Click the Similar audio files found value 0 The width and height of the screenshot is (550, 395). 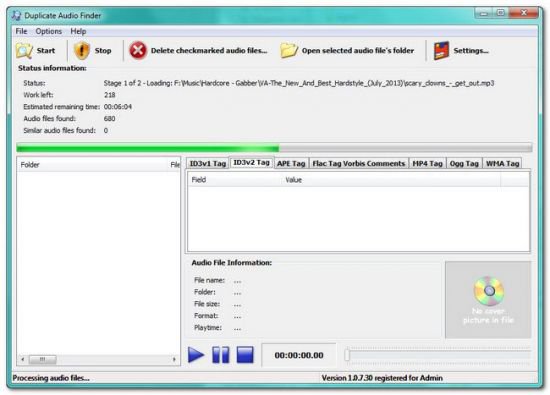(106, 130)
